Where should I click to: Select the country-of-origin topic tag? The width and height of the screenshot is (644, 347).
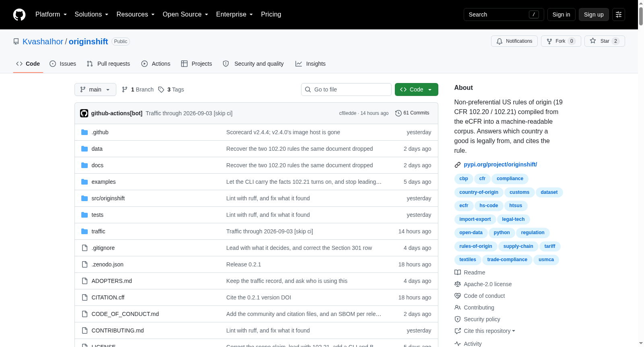[x=479, y=192]
